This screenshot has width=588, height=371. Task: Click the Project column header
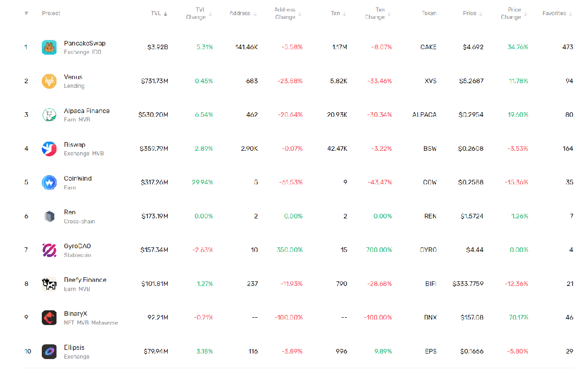(51, 13)
